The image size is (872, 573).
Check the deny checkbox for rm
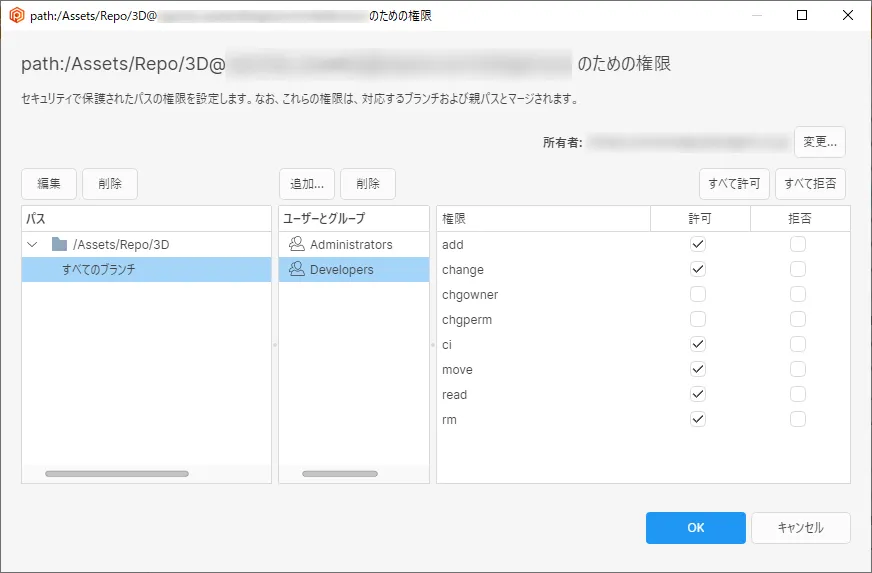point(797,419)
